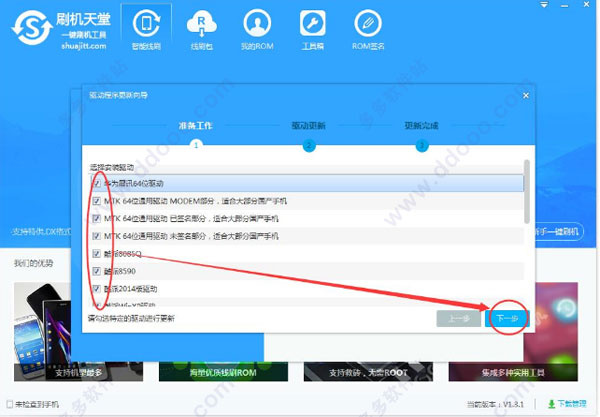The width and height of the screenshot is (600, 417).
Task: Select the MTK 64位通用驱动 MODEM部分 row text
Action: pos(195,201)
